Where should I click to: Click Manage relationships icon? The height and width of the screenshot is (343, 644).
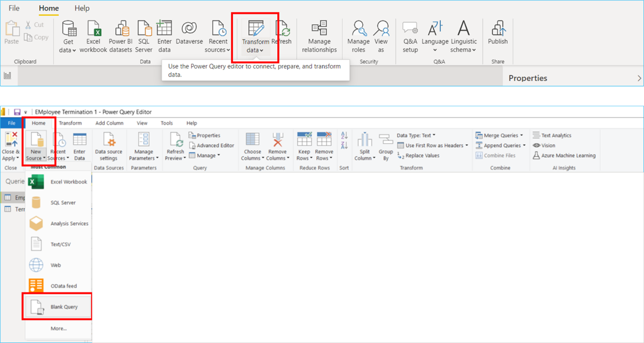pyautogui.click(x=319, y=29)
